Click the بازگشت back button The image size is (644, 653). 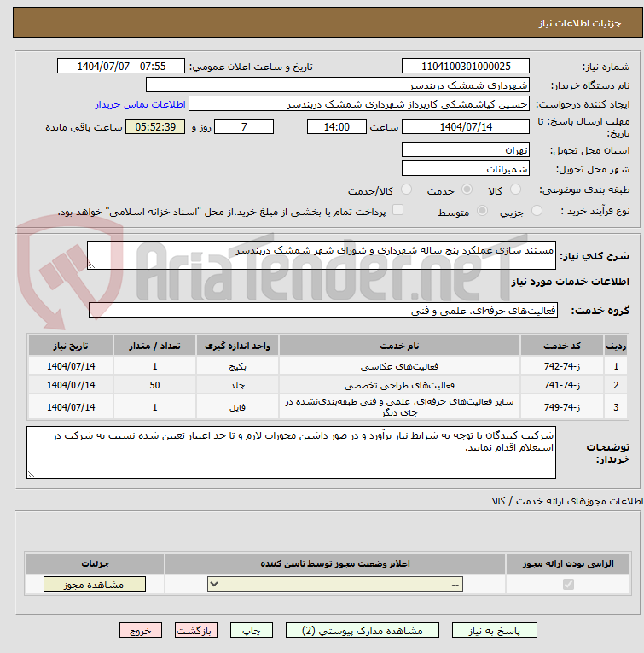pos(196,631)
